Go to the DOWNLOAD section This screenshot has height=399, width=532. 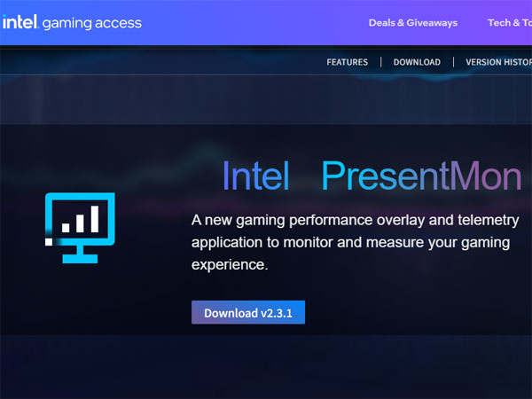coord(417,62)
